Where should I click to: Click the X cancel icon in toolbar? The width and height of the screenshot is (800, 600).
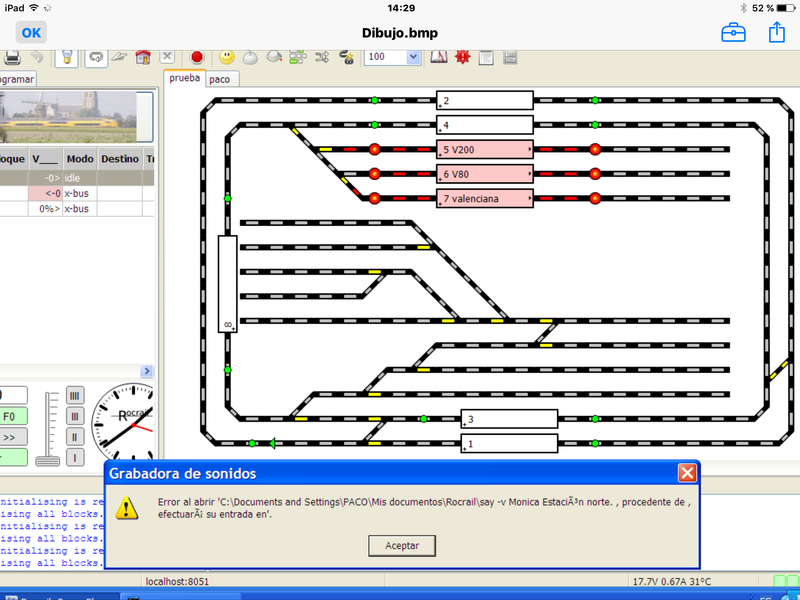coord(167,57)
